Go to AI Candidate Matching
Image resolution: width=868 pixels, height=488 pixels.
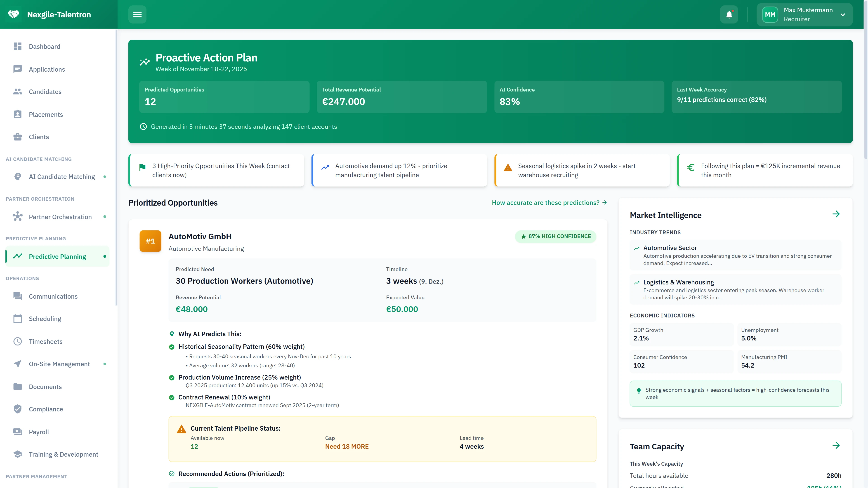point(62,177)
